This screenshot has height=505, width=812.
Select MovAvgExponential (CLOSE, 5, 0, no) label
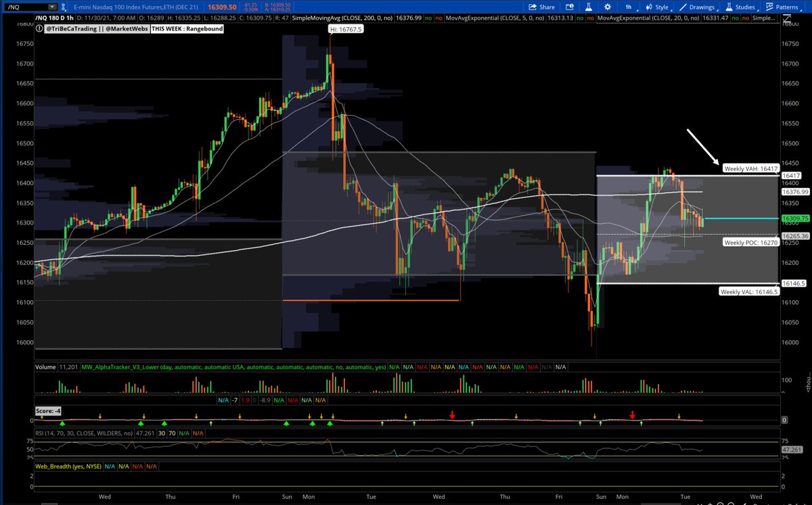tap(495, 18)
